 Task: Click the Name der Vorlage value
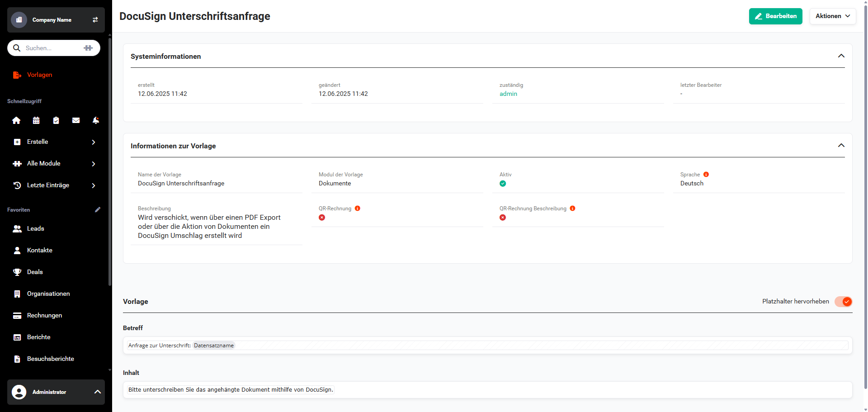(x=181, y=184)
